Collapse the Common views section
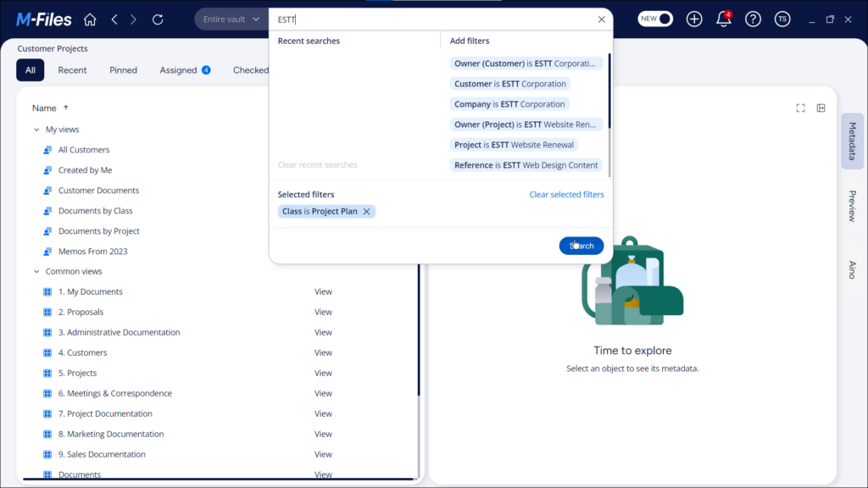 pyautogui.click(x=36, y=270)
